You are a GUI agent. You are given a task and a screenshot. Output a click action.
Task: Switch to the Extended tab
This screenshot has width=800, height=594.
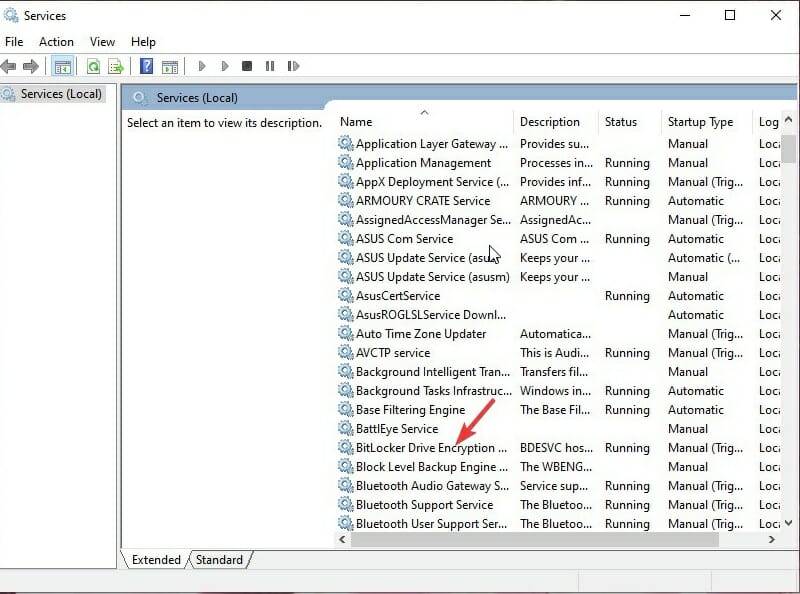[x=155, y=560]
